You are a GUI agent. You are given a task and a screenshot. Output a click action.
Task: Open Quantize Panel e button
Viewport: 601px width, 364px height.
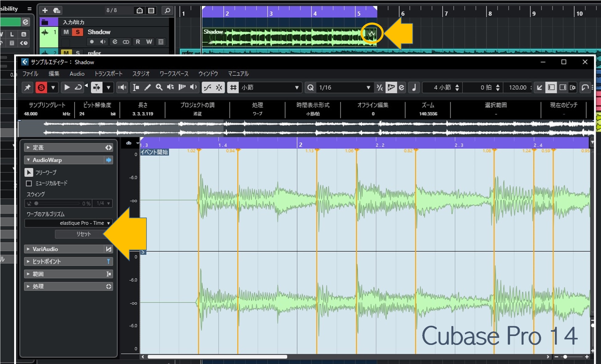pyautogui.click(x=401, y=88)
